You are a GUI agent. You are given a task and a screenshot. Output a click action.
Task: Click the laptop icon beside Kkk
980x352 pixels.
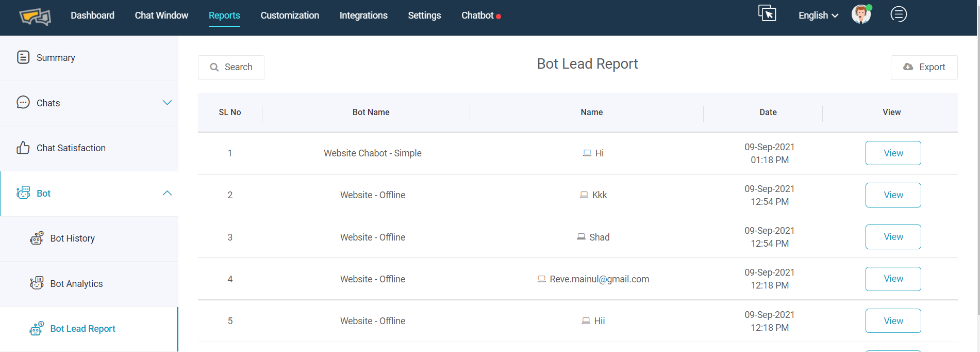pos(584,195)
